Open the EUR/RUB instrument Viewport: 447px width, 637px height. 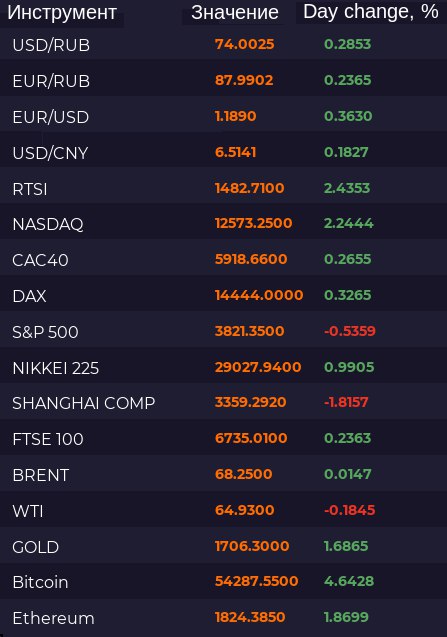[51, 81]
